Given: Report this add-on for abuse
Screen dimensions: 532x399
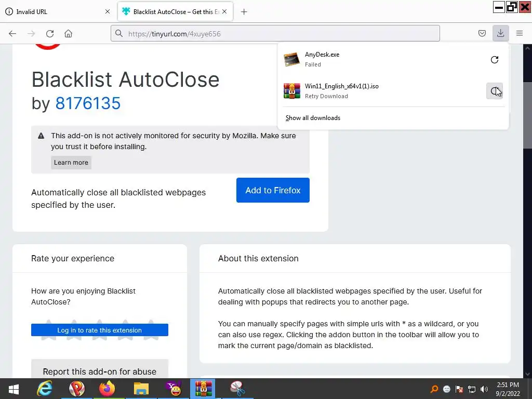Looking at the screenshot, I should (x=99, y=371).
